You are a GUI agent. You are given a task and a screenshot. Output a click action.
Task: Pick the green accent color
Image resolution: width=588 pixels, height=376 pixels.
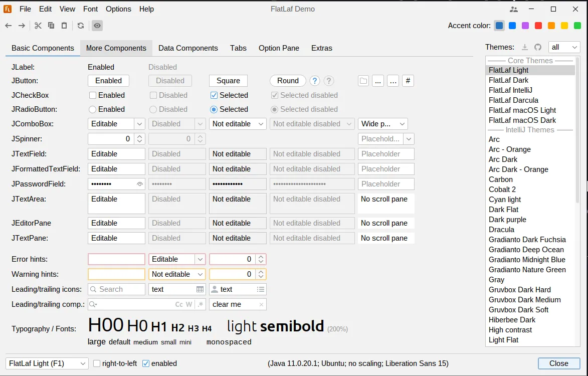[x=577, y=26]
